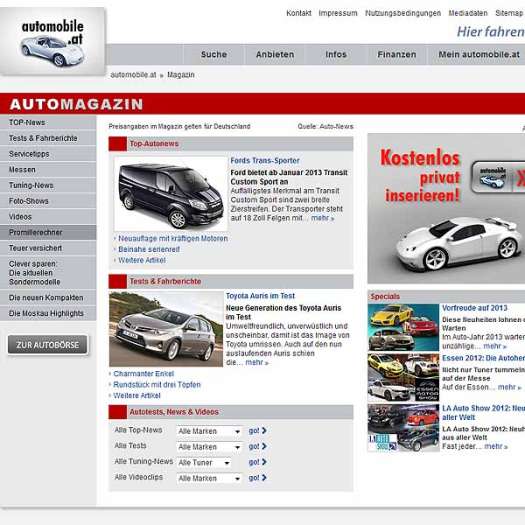Select Tuning-News in the sidebar

[x=48, y=185]
